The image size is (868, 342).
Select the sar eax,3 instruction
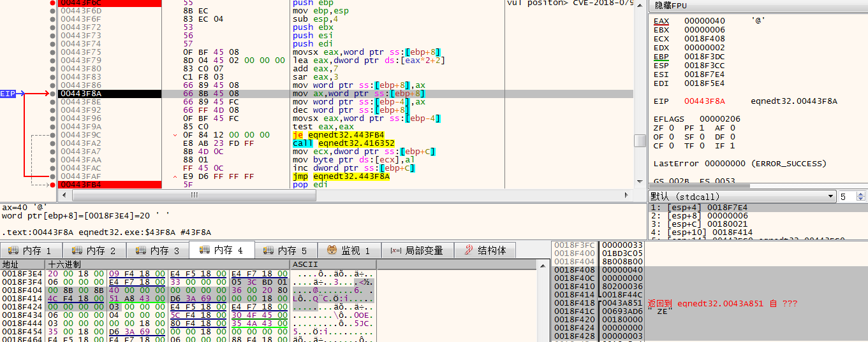pyautogui.click(x=316, y=77)
